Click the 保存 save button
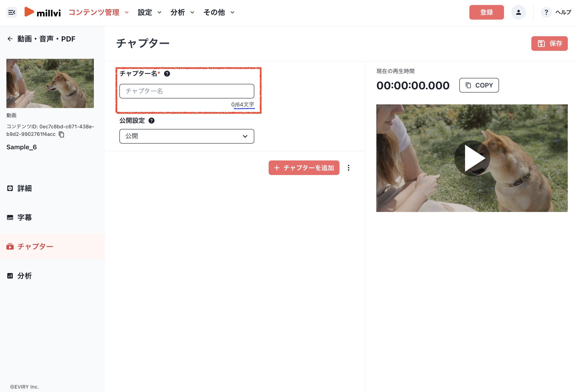576x392 pixels. (549, 43)
